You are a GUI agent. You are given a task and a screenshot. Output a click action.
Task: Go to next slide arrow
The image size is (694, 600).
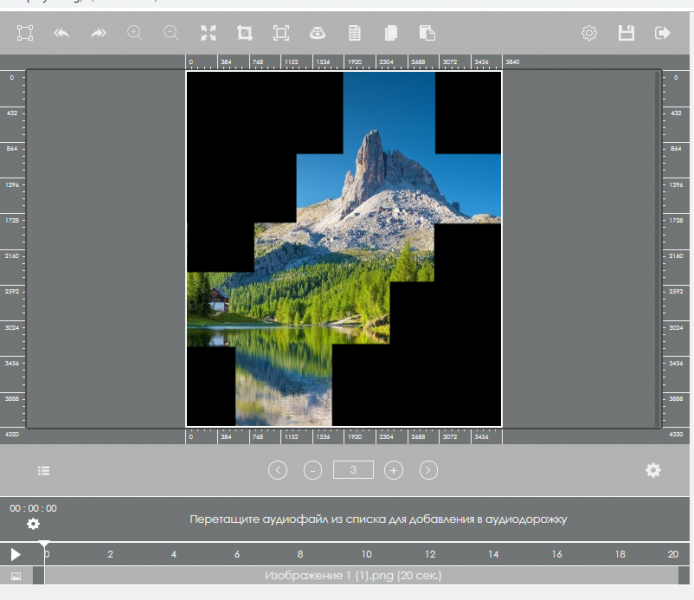click(x=428, y=470)
